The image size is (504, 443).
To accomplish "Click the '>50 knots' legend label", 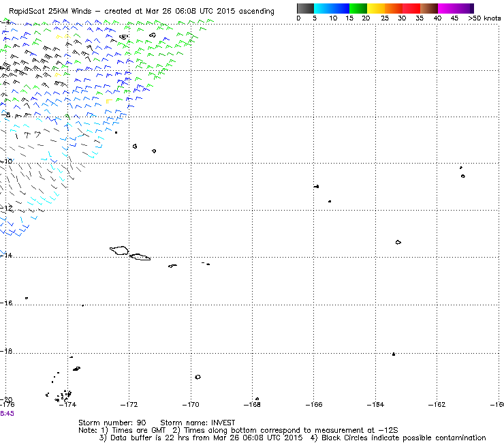I will point(484,18).
